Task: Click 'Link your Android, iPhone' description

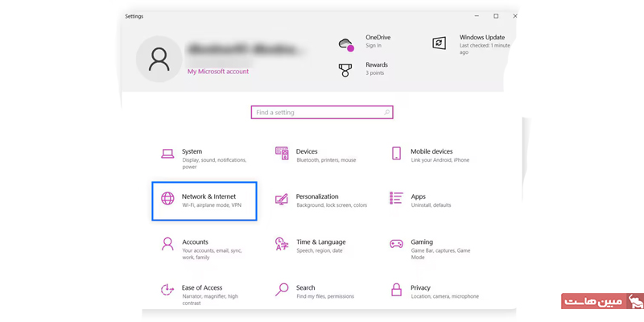Action: 440,160
